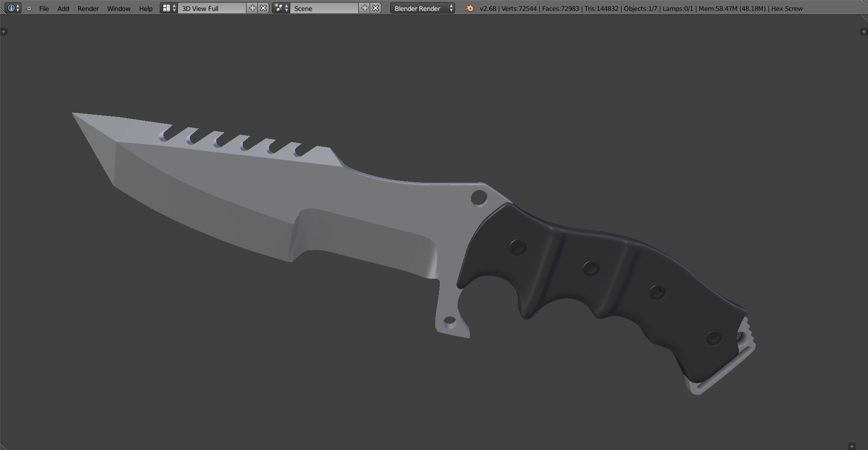Click the Faces:72983 statistic

click(560, 8)
